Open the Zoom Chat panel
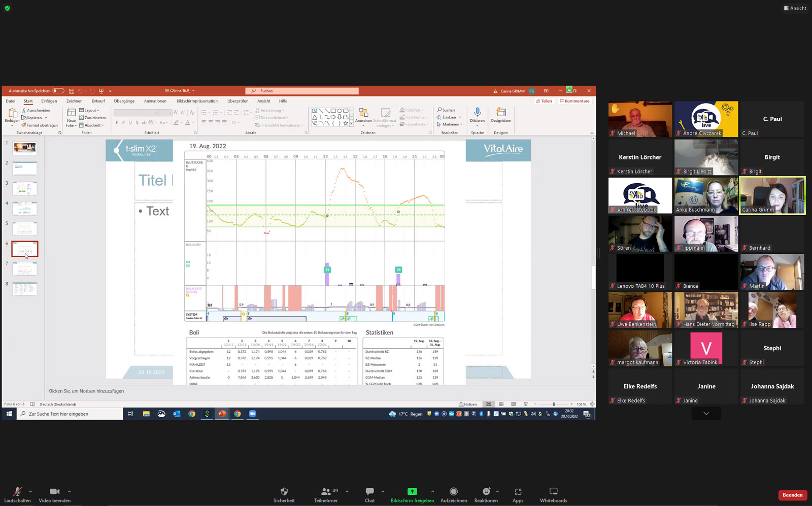Viewport: 812px width, 506px height. (x=369, y=494)
